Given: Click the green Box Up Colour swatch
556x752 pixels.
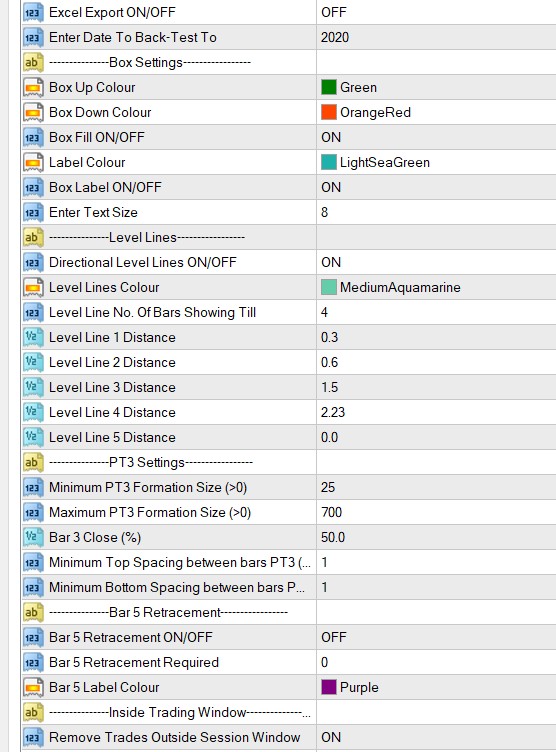Looking at the screenshot, I should (x=329, y=87).
